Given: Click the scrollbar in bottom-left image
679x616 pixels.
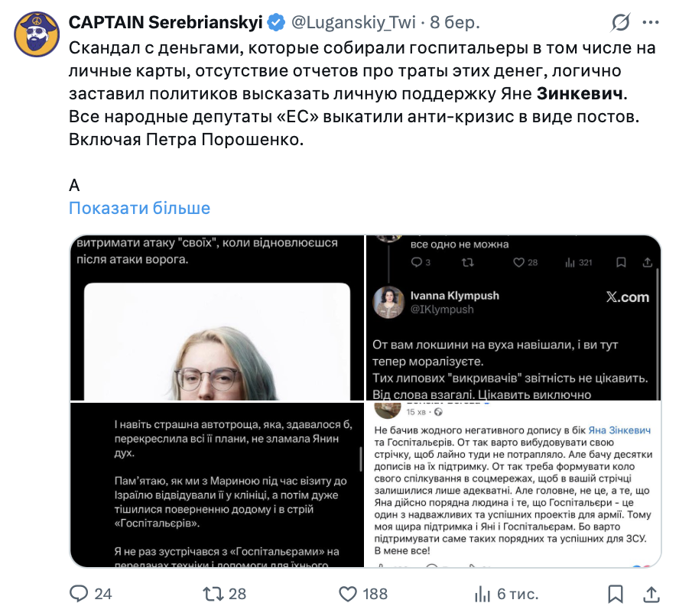Looking at the screenshot, I should pos(360,459).
